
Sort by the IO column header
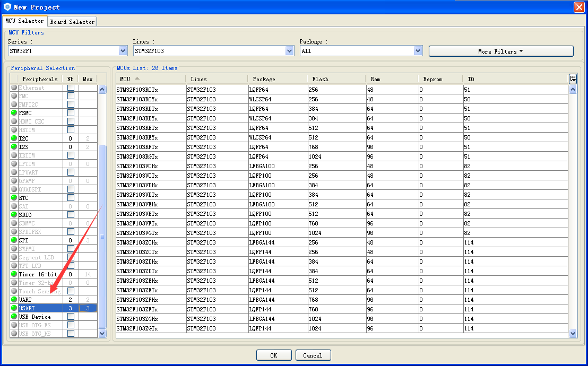tap(516, 79)
